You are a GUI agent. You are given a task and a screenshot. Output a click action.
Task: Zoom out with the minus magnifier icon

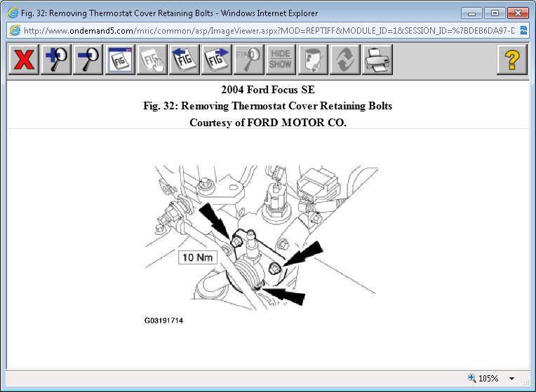[x=88, y=60]
